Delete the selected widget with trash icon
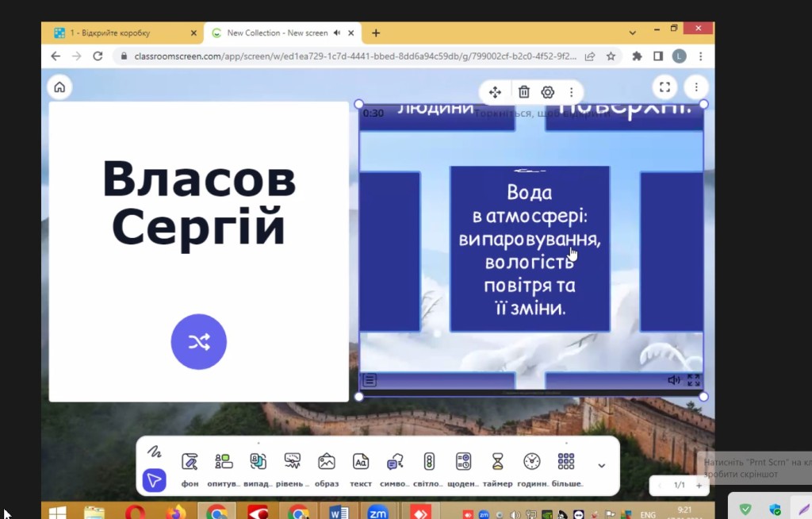 click(523, 92)
